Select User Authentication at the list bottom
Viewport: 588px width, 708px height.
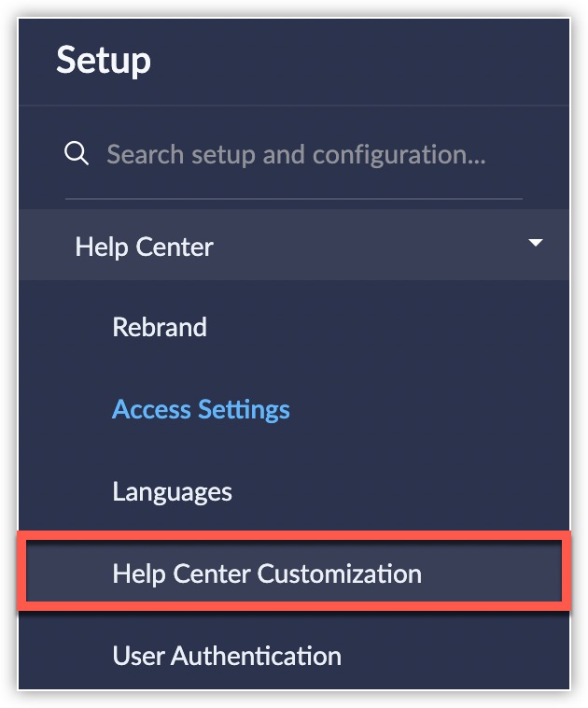pos(227,655)
